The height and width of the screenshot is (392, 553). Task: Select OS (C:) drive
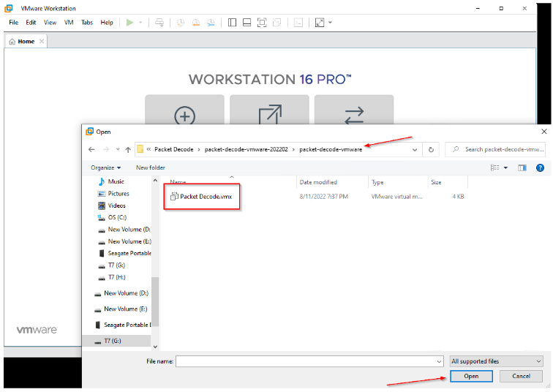point(117,217)
